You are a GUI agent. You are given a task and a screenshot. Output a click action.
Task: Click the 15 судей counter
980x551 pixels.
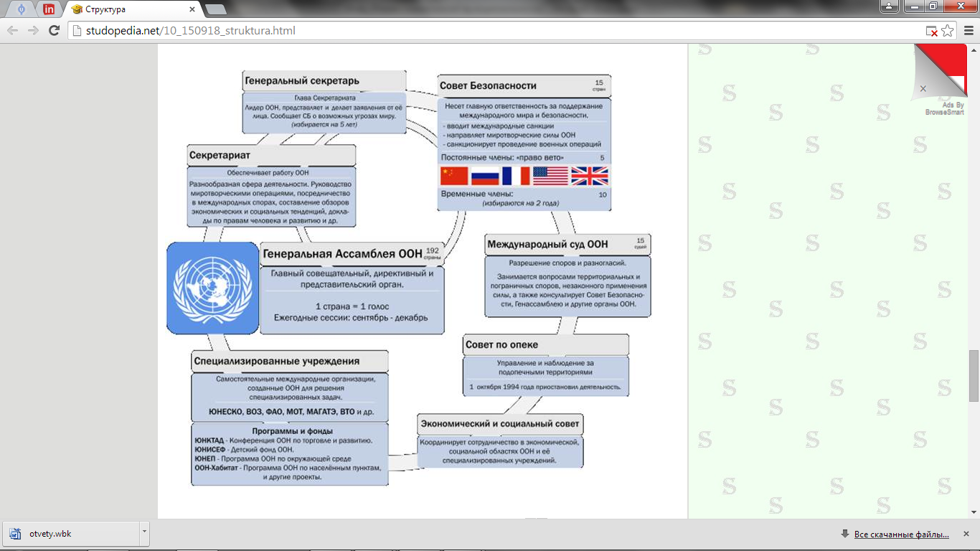640,243
